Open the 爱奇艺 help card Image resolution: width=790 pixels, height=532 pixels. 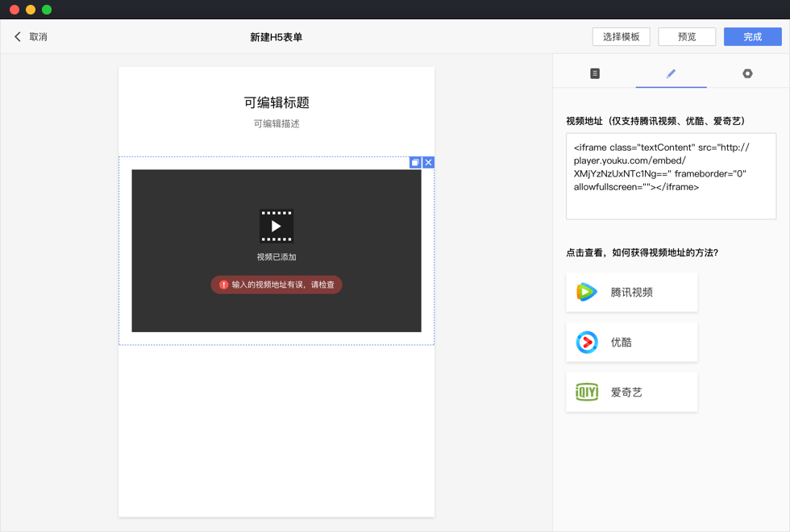click(x=631, y=393)
